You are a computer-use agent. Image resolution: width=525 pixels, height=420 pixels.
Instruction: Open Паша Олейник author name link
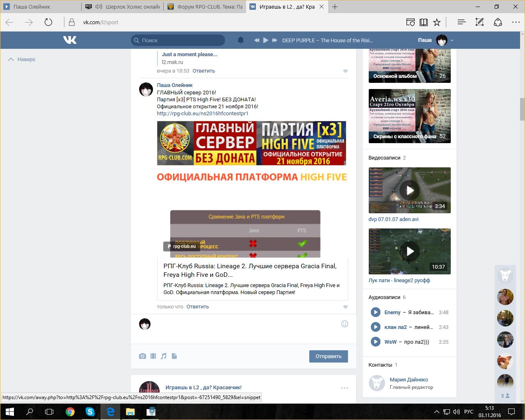coord(175,85)
